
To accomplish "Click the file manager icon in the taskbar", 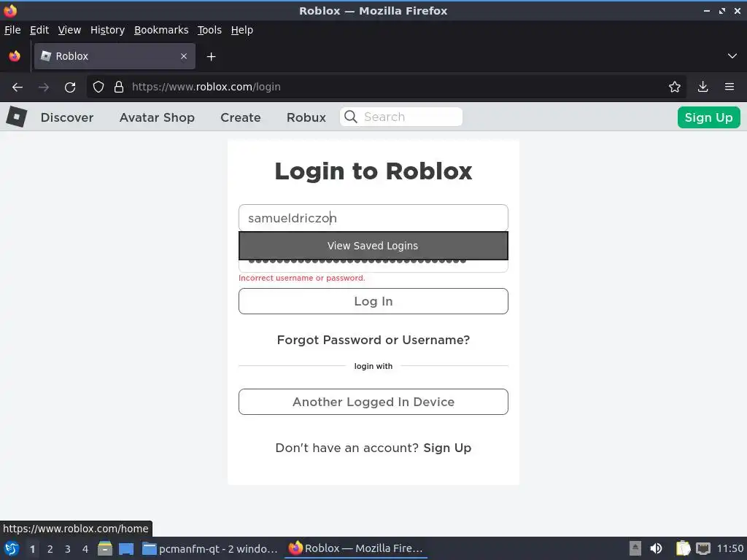I will (105, 548).
